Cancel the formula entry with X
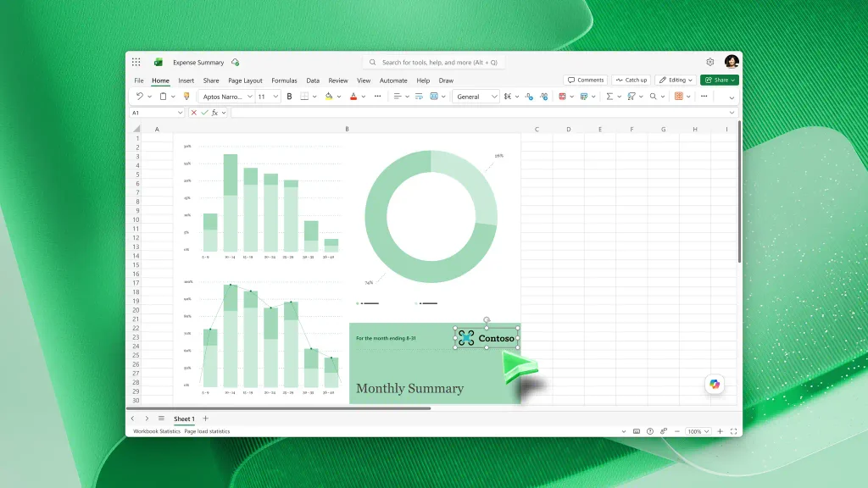 (194, 113)
